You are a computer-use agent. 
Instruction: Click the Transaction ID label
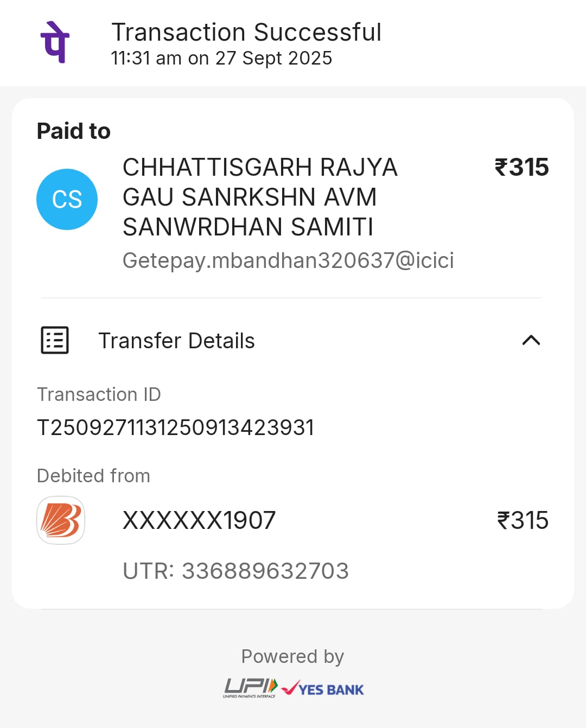tap(99, 394)
